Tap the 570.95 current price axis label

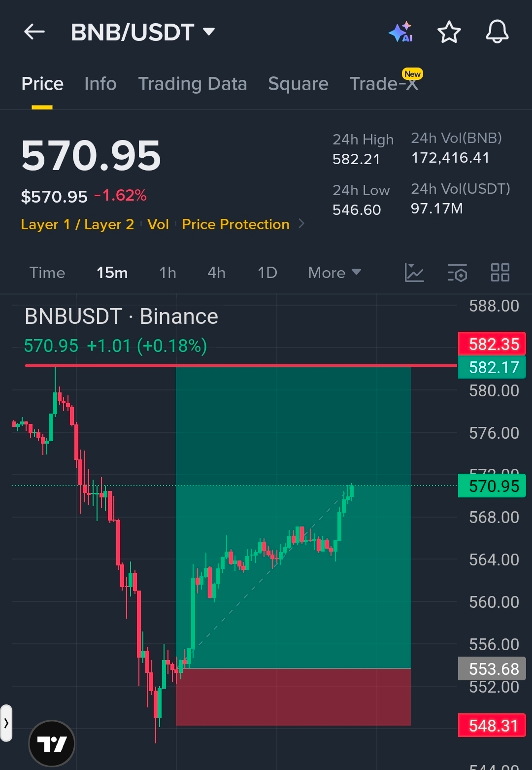click(x=492, y=486)
